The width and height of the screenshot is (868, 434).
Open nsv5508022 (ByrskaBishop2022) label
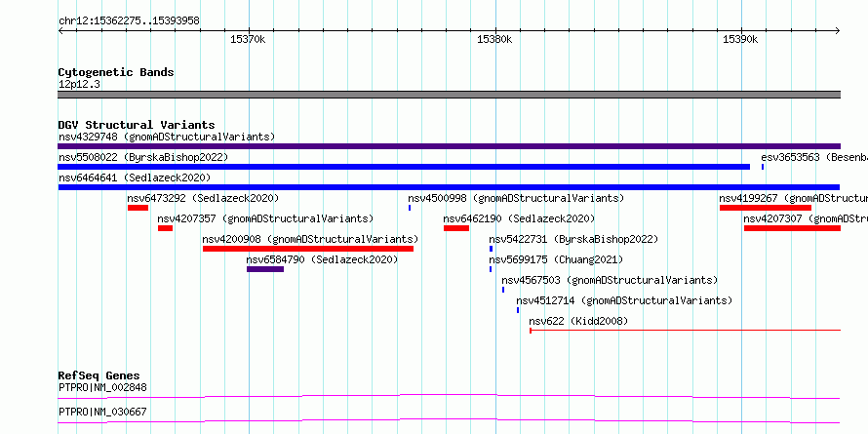pos(143,157)
